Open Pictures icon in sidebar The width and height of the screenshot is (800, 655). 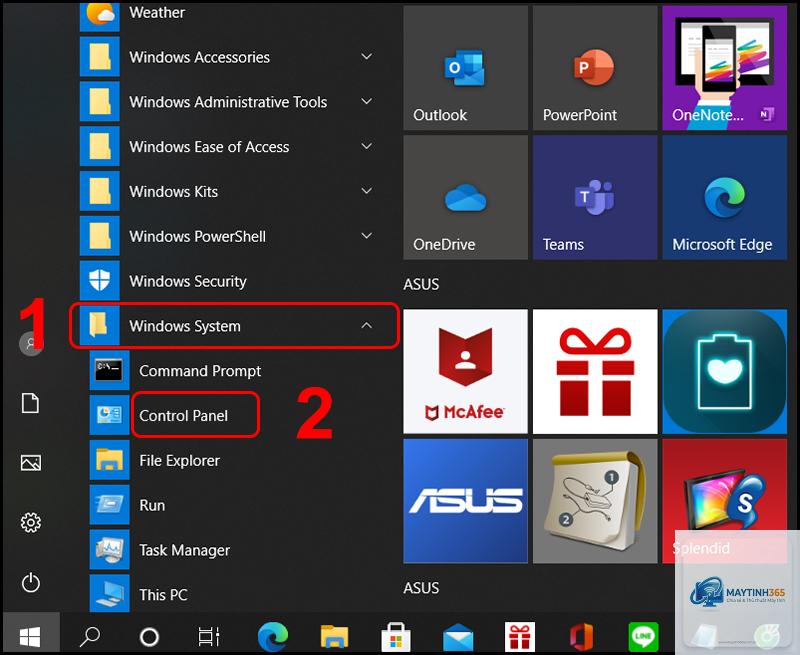point(31,463)
